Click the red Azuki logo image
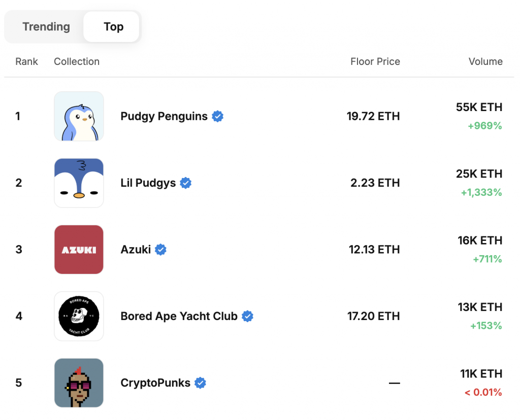 [79, 250]
